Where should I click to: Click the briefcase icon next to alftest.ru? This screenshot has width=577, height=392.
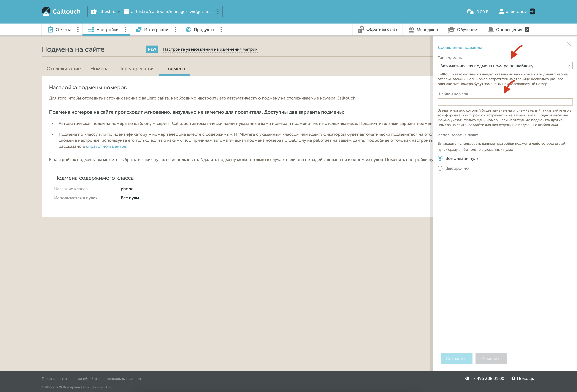[94, 11]
